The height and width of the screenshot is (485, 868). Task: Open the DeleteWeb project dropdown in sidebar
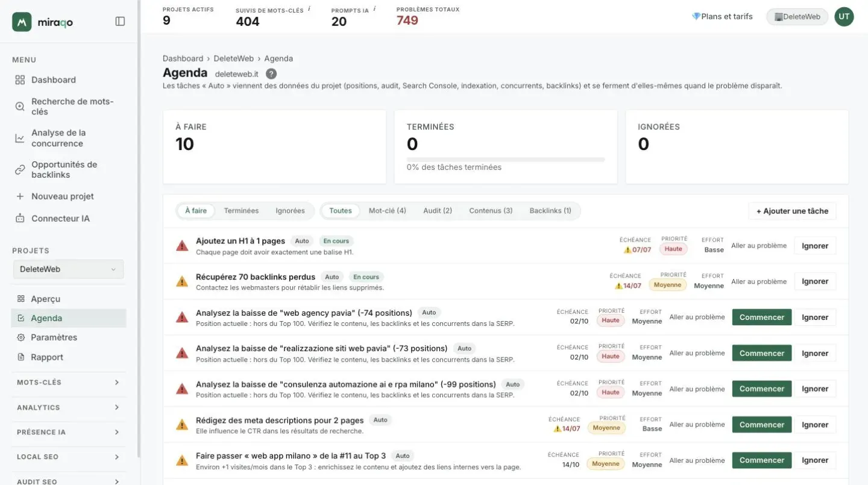pyautogui.click(x=68, y=269)
